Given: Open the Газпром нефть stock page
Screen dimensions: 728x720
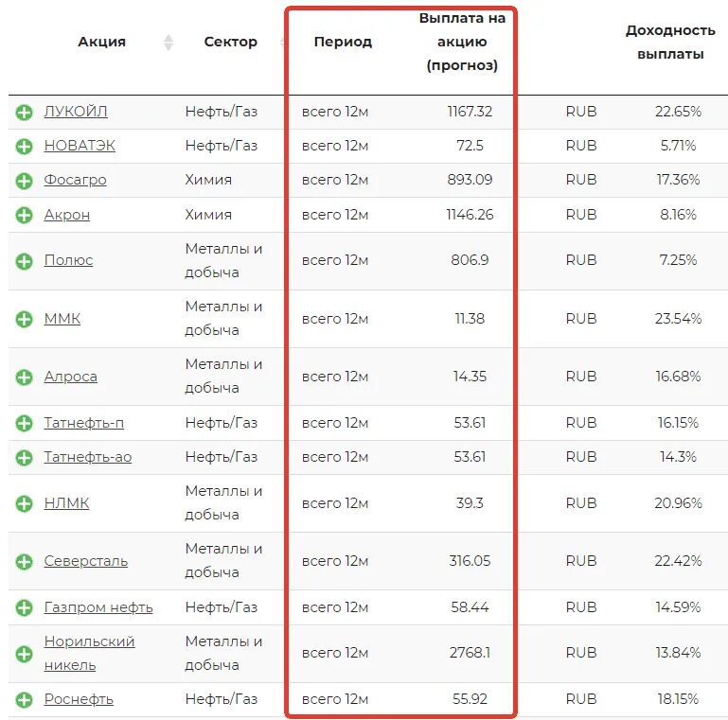Looking at the screenshot, I should (98, 607).
